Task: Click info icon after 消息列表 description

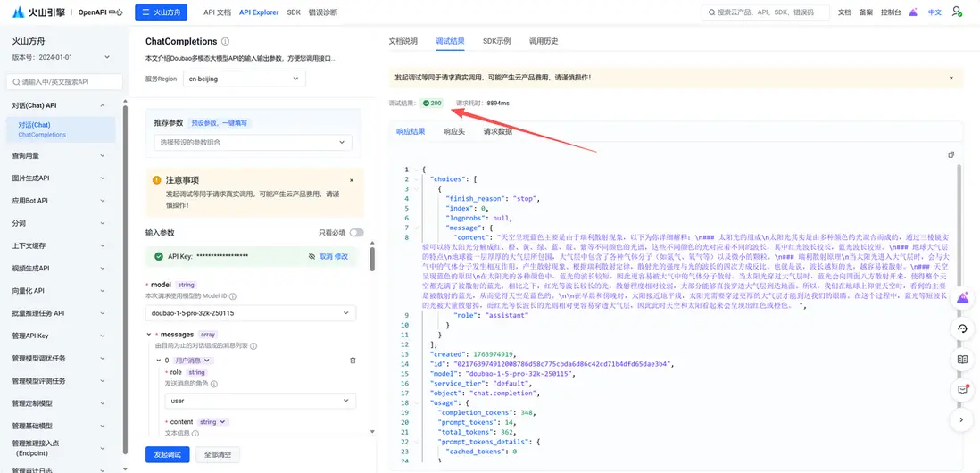Action: (x=253, y=345)
